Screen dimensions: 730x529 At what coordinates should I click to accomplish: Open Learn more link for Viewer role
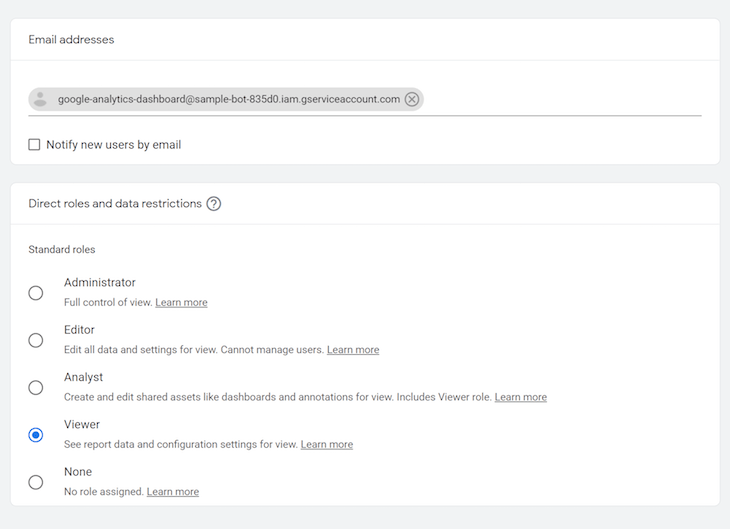click(x=327, y=444)
